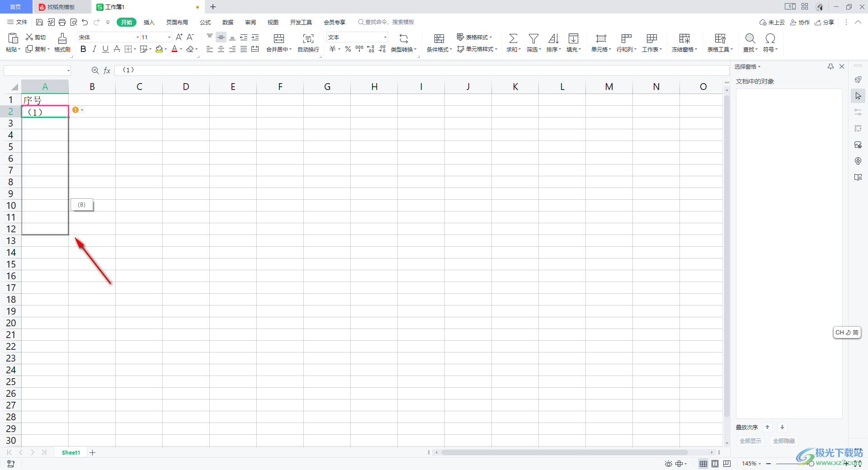Click the Sum sigma icon
Screen dimensions: 868x470
click(x=513, y=38)
